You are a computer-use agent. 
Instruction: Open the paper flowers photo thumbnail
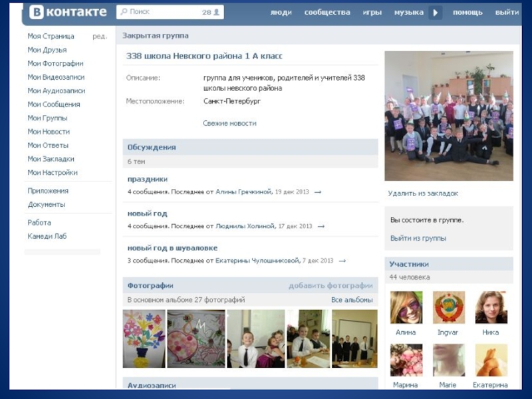pos(144,338)
